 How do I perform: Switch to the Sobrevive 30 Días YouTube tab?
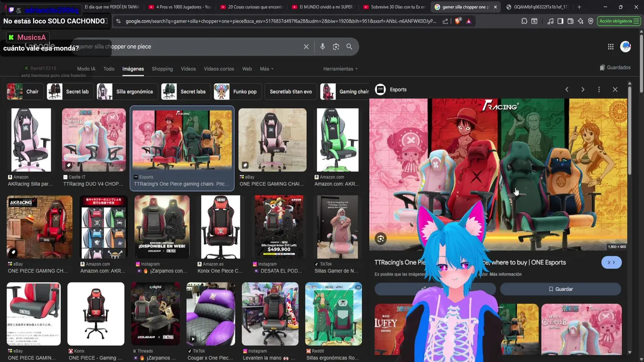pos(393,7)
